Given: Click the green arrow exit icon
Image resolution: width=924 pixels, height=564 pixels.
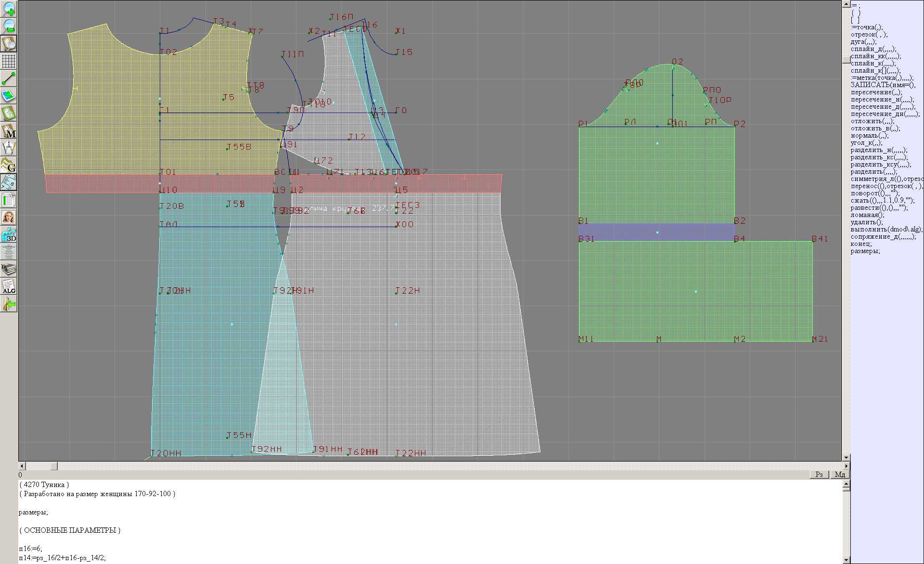Looking at the screenshot, I should 9,304.
